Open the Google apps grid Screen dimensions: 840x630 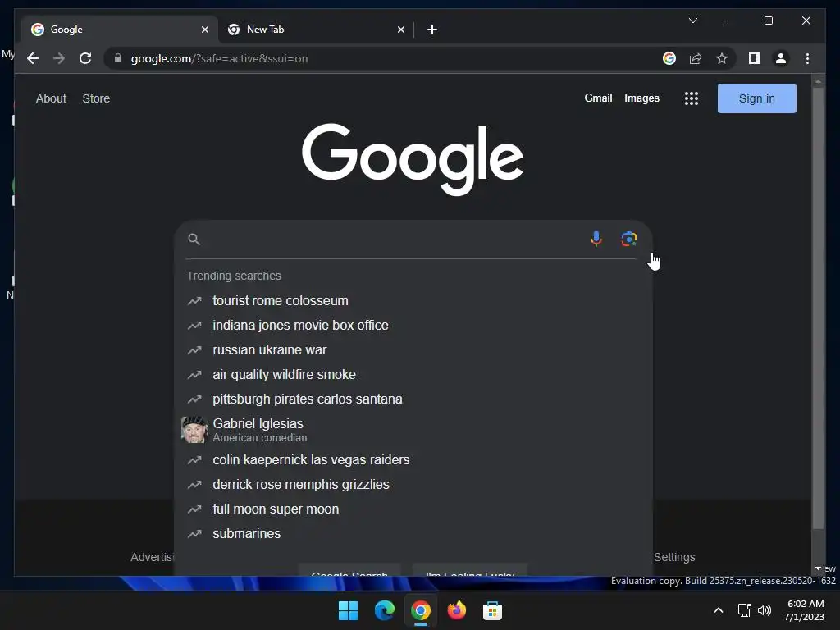(x=691, y=98)
